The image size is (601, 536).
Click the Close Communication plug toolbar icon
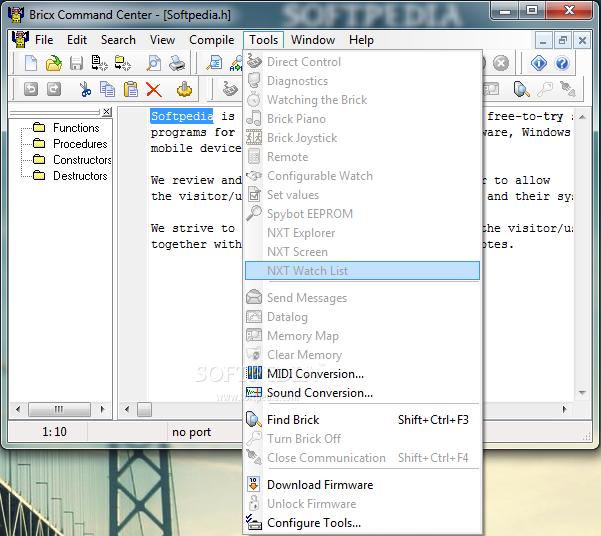pos(568,89)
